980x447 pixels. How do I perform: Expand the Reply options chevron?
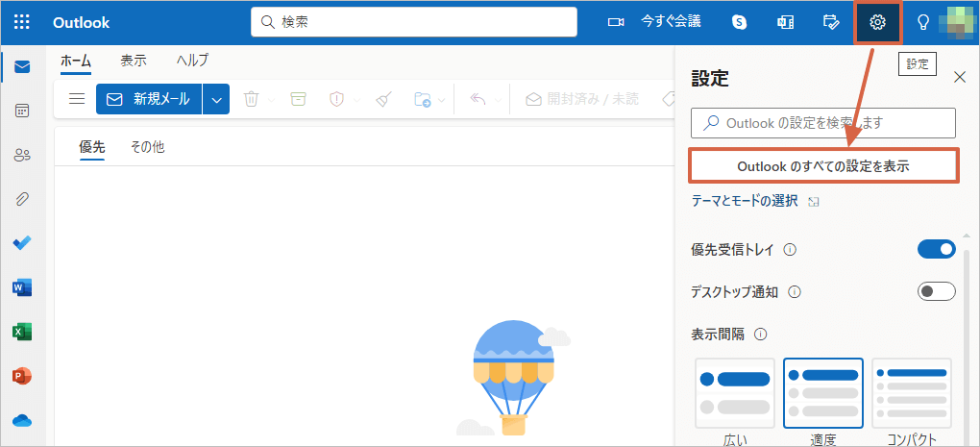click(498, 100)
